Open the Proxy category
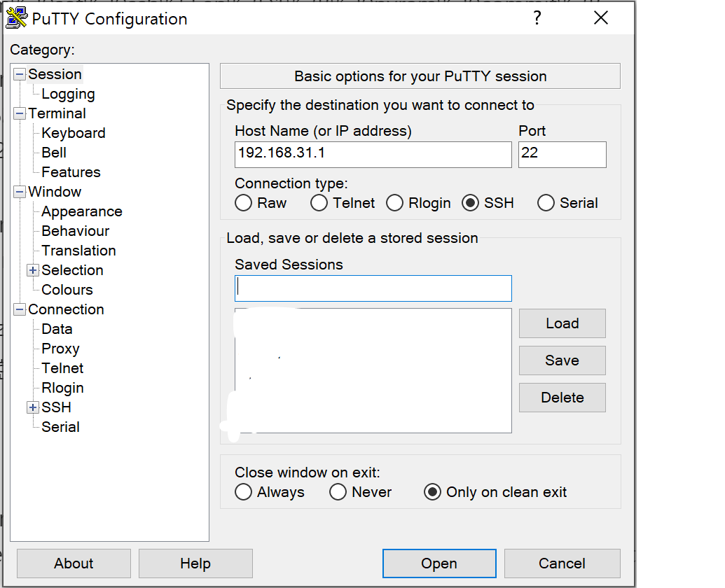 click(60, 349)
